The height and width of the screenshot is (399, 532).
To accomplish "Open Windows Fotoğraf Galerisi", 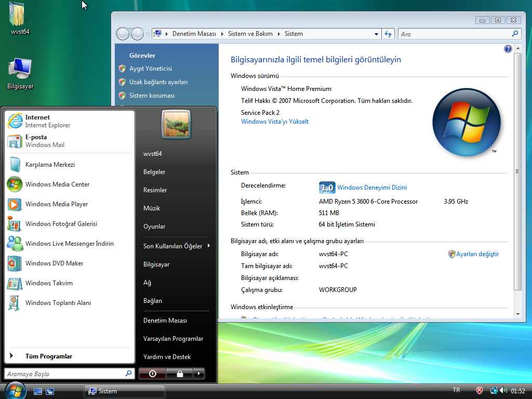I will click(x=70, y=223).
